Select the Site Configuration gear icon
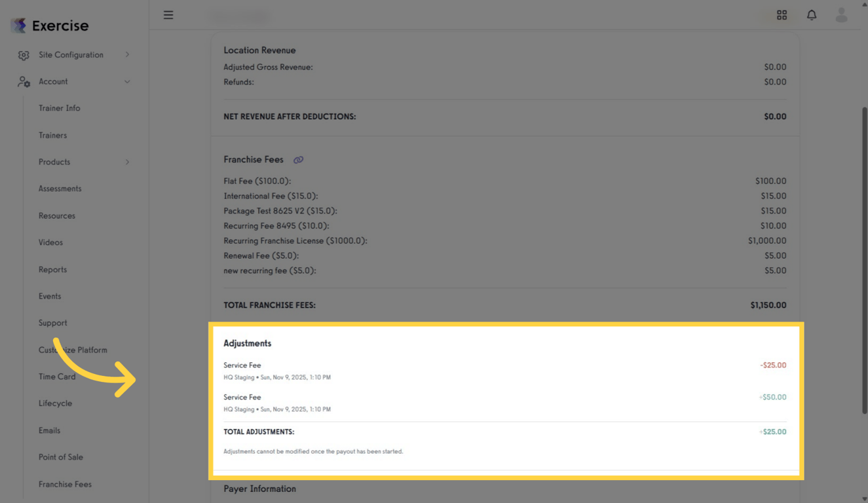 (24, 54)
